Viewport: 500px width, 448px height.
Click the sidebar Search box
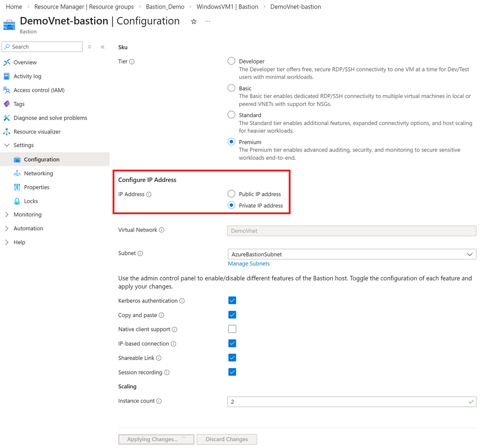[42, 47]
